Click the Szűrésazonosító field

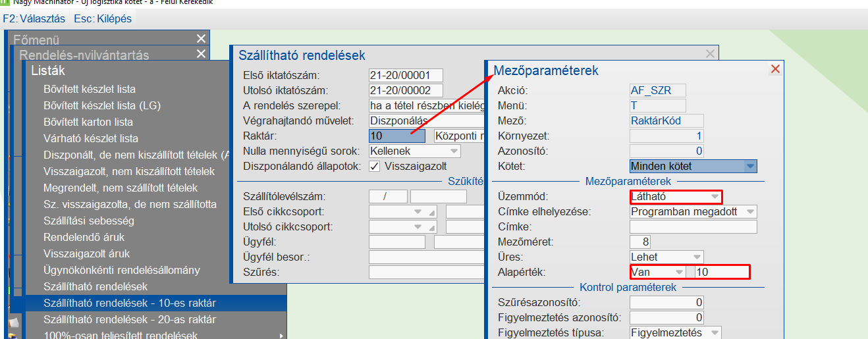click(x=666, y=303)
